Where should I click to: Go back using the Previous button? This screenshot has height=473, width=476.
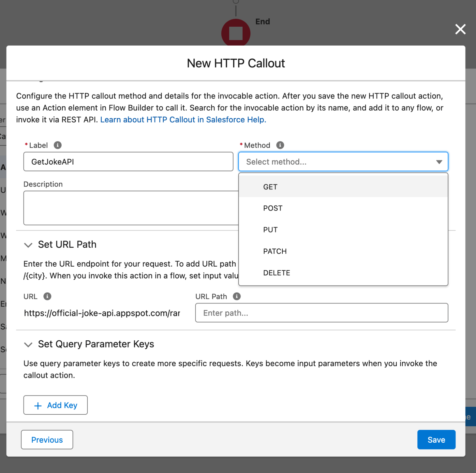(x=47, y=440)
